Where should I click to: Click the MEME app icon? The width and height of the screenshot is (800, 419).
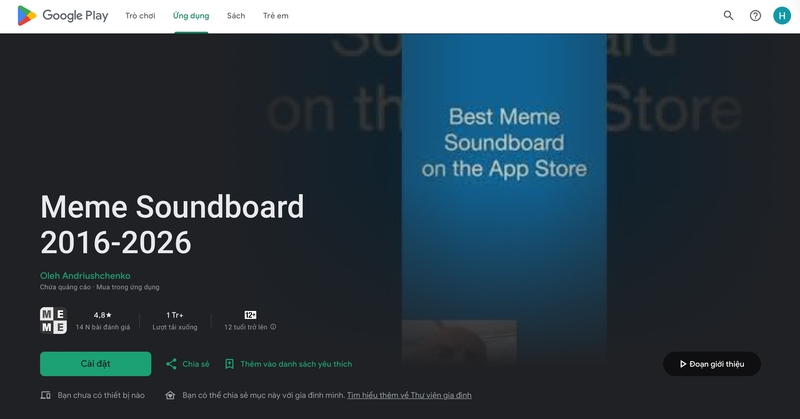tap(53, 321)
